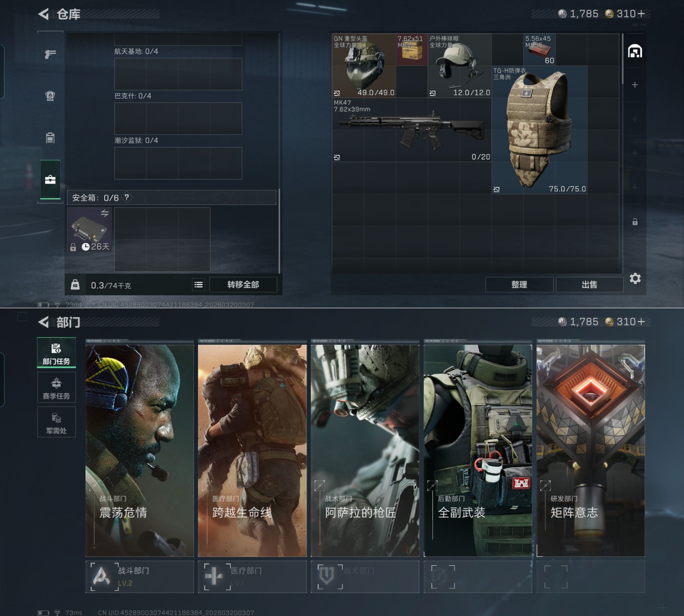Screen dimensions: 684x616
Task: Click the locked stash slot icon
Action: [635, 222]
